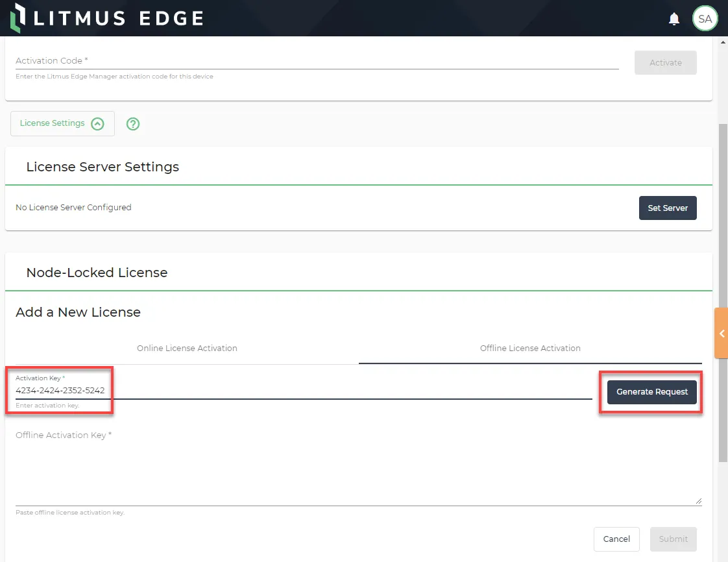This screenshot has width=728, height=562.
Task: Open the SA user avatar menu
Action: pos(705,19)
